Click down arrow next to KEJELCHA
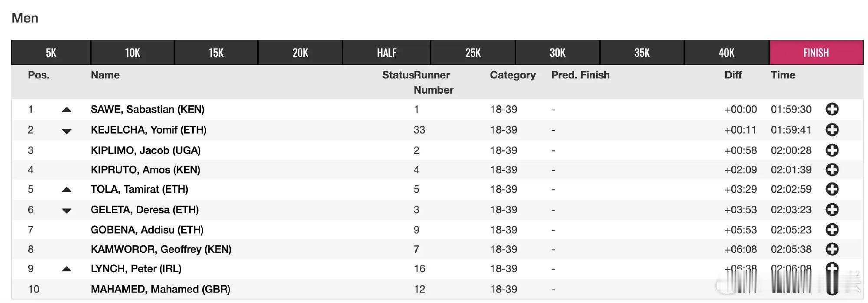The image size is (868, 303). point(66,131)
